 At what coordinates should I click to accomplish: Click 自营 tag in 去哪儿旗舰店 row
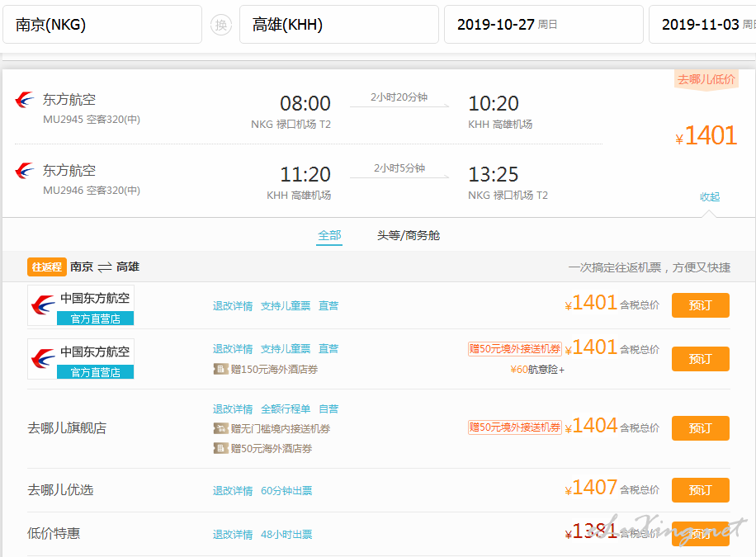[328, 409]
